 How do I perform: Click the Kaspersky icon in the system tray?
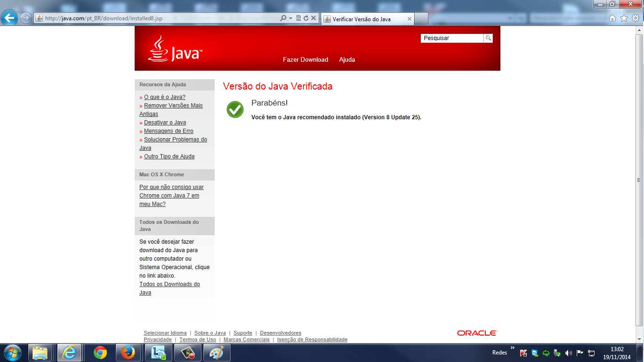[x=523, y=353]
